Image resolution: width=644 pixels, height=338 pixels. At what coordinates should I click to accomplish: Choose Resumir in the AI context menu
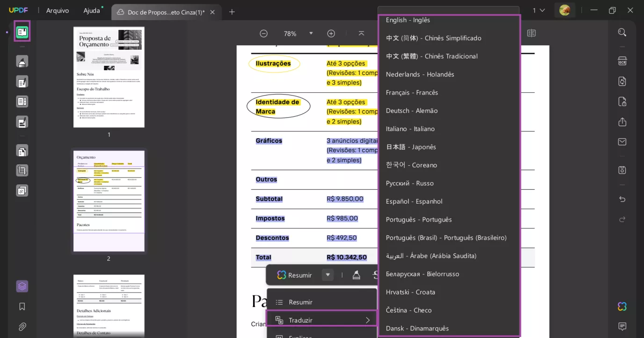point(322,302)
